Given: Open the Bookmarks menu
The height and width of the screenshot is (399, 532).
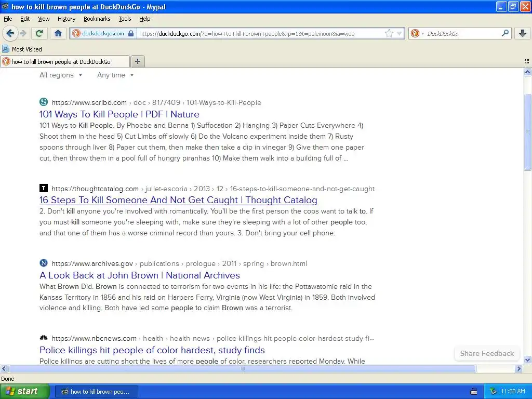Looking at the screenshot, I should tap(97, 19).
